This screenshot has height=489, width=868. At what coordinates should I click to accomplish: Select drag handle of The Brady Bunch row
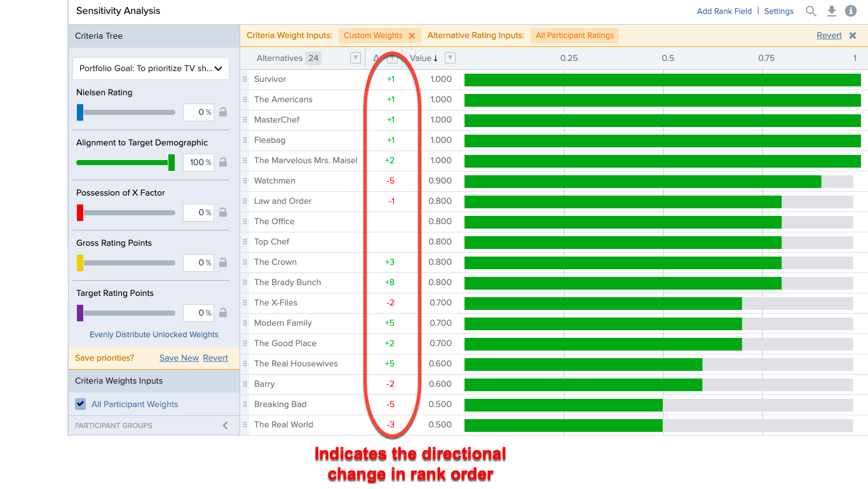click(245, 283)
